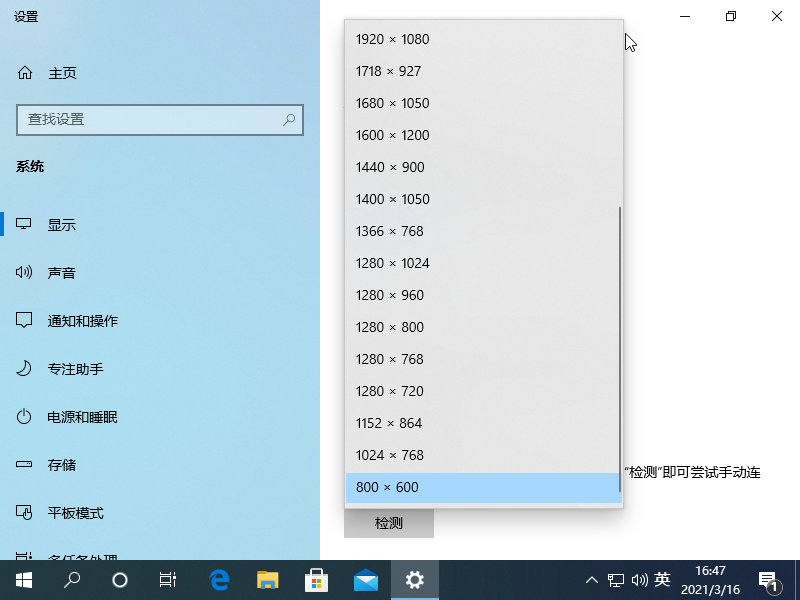This screenshot has width=800, height=600.
Task: Launch Microsoft Edge from the taskbar
Action: [216, 579]
